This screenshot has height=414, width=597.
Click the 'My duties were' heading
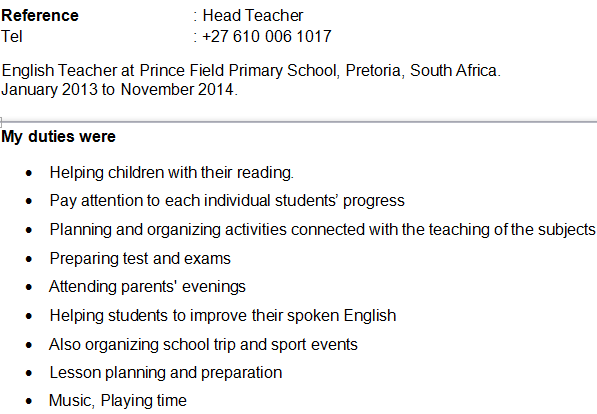coord(58,136)
